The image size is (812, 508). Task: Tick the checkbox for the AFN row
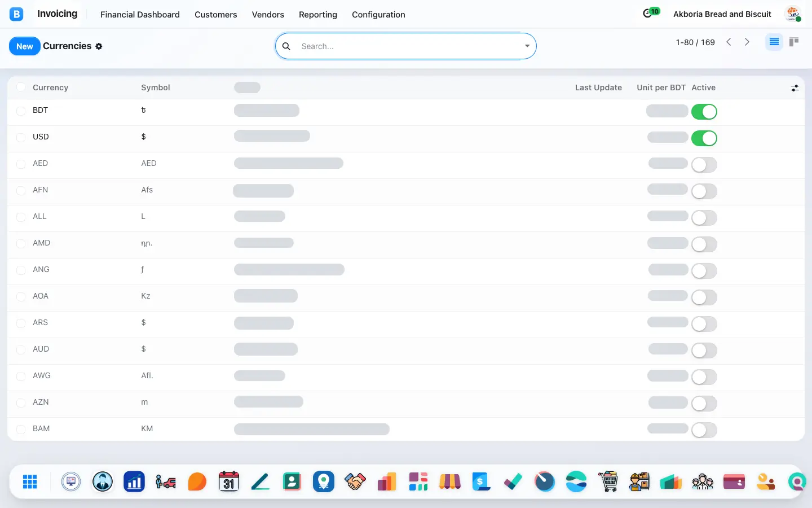pos(21,190)
